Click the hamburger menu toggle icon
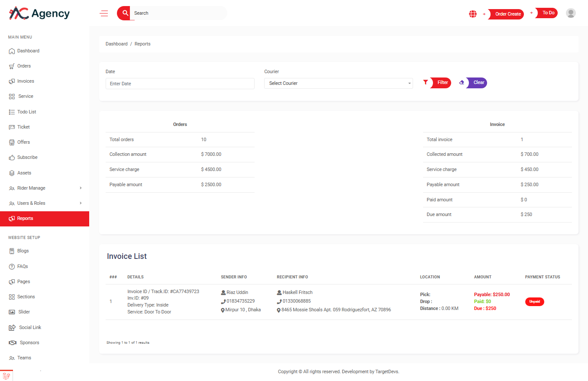This screenshot has width=588, height=381. [104, 13]
